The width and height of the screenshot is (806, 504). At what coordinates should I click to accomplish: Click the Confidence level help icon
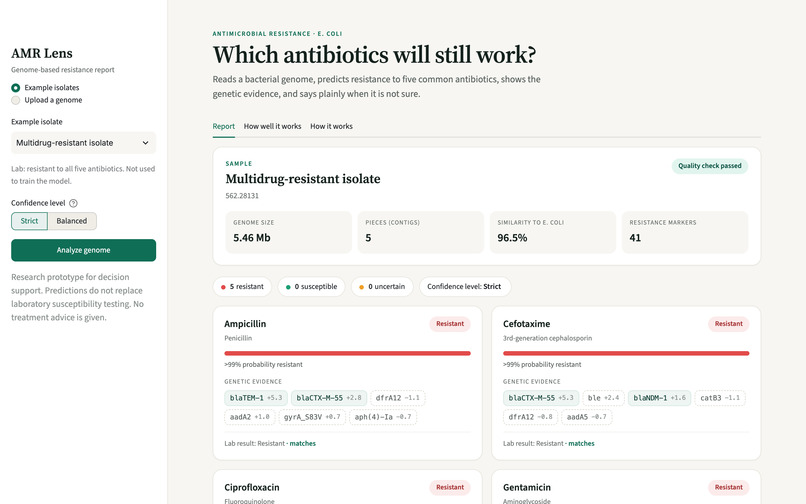[73, 203]
